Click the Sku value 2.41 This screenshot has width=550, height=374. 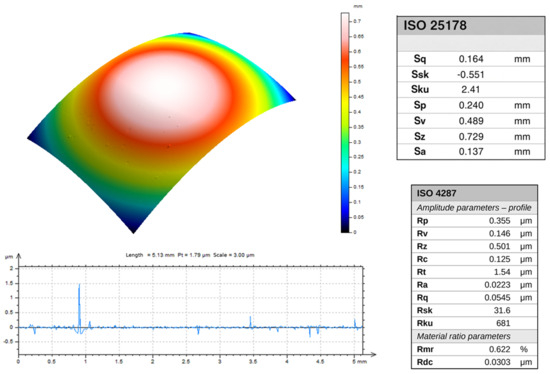pyautogui.click(x=470, y=89)
